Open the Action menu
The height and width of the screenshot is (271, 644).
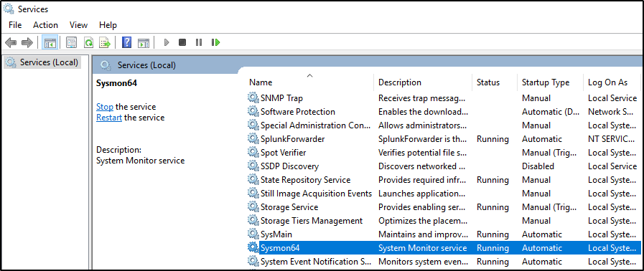(45, 25)
